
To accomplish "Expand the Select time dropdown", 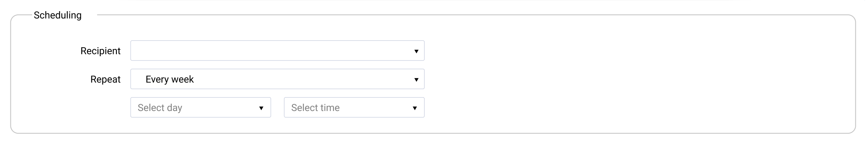I will point(354,107).
